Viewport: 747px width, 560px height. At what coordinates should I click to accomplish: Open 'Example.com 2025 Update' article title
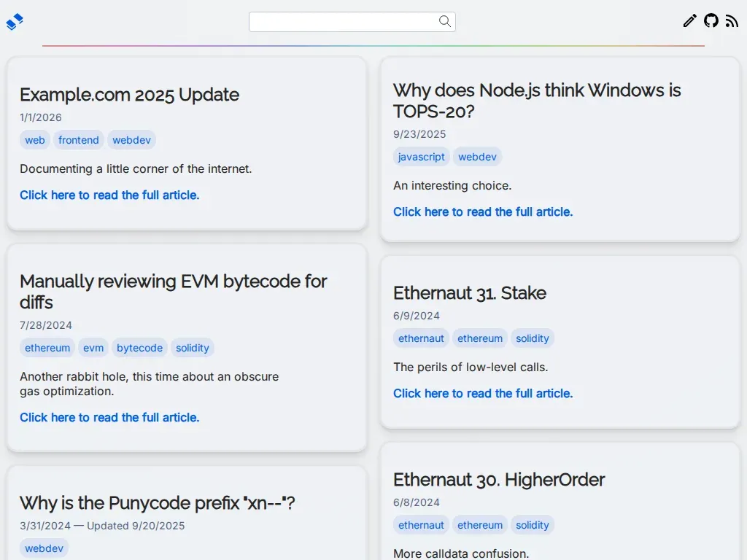click(129, 95)
